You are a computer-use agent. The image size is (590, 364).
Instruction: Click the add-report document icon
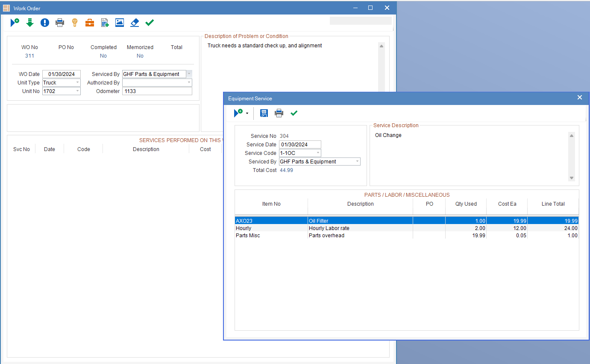coord(104,22)
